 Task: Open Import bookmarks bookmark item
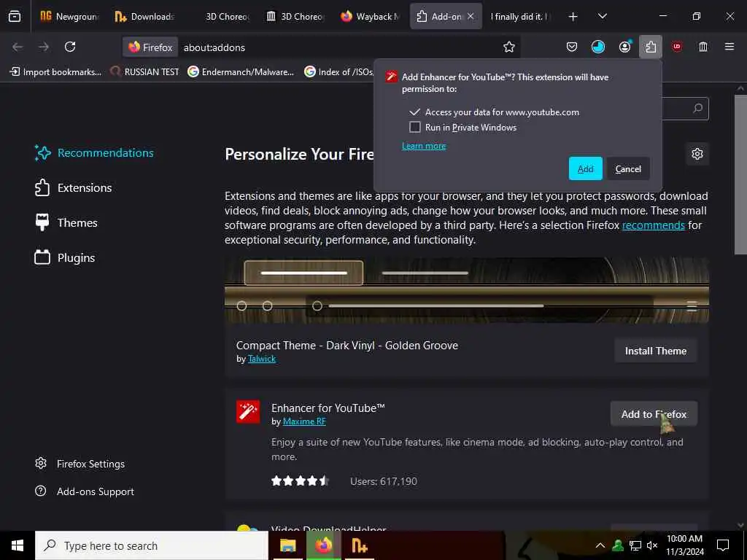tap(55, 72)
